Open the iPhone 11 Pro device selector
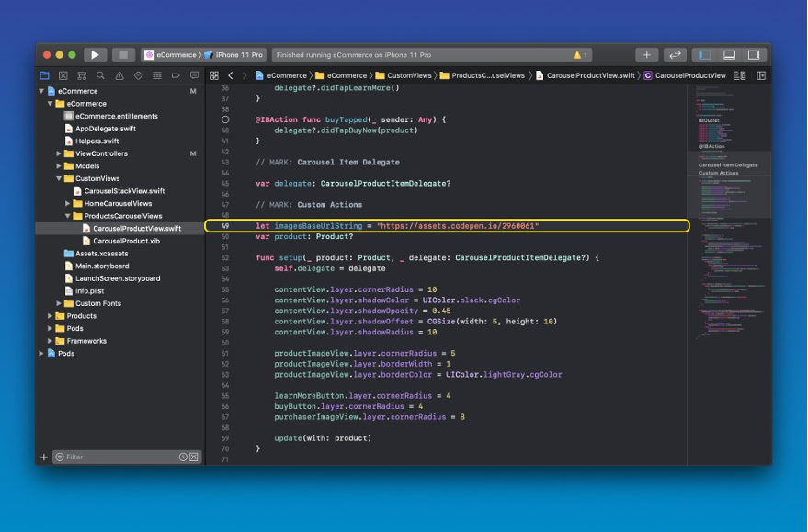Viewport: 808px width, 532px height. click(x=239, y=55)
